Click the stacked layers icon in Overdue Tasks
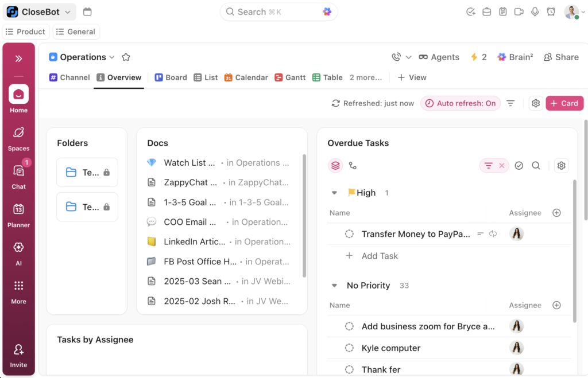Image resolution: width=588 pixels, height=378 pixels. (335, 166)
